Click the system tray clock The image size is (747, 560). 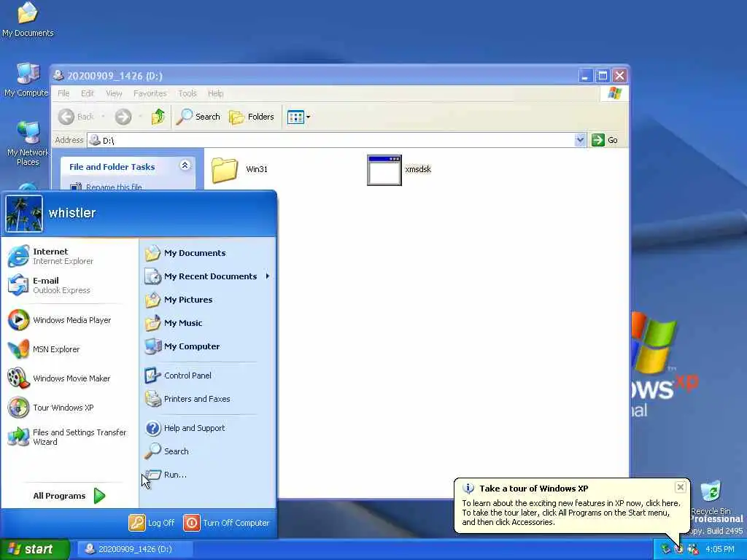(720, 549)
